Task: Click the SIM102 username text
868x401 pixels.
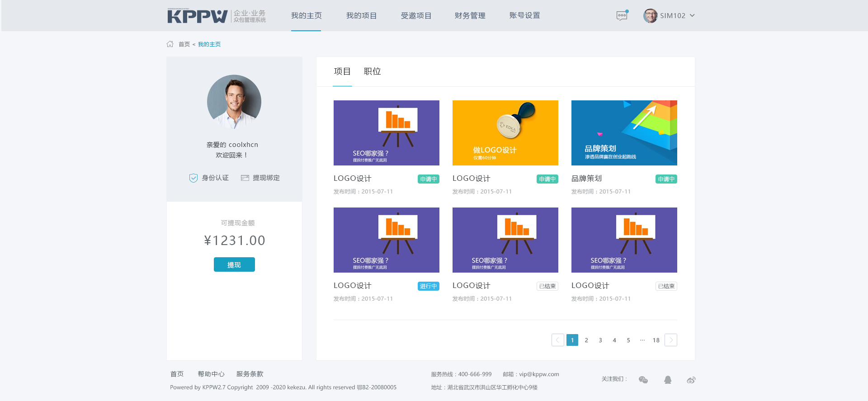Action: click(673, 15)
